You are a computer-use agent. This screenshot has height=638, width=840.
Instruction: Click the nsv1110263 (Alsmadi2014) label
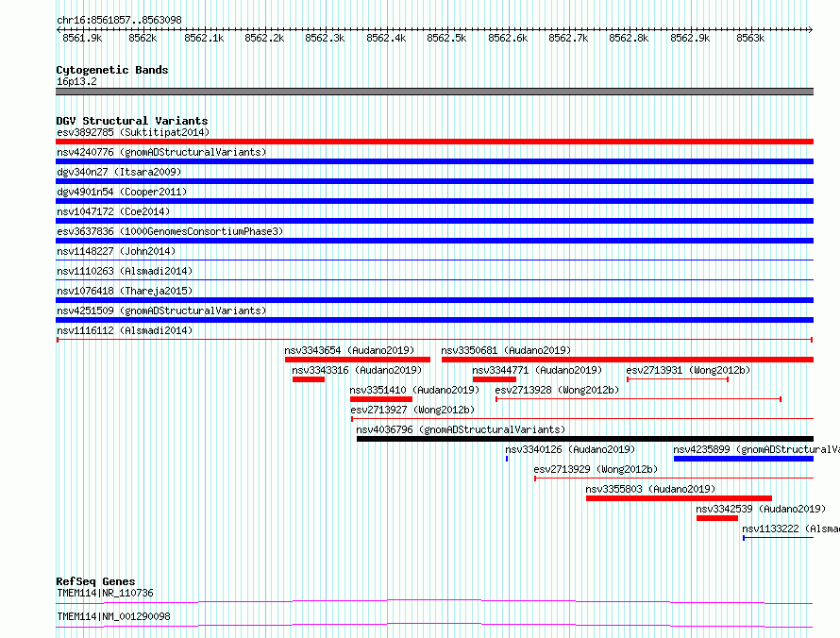tap(125, 271)
